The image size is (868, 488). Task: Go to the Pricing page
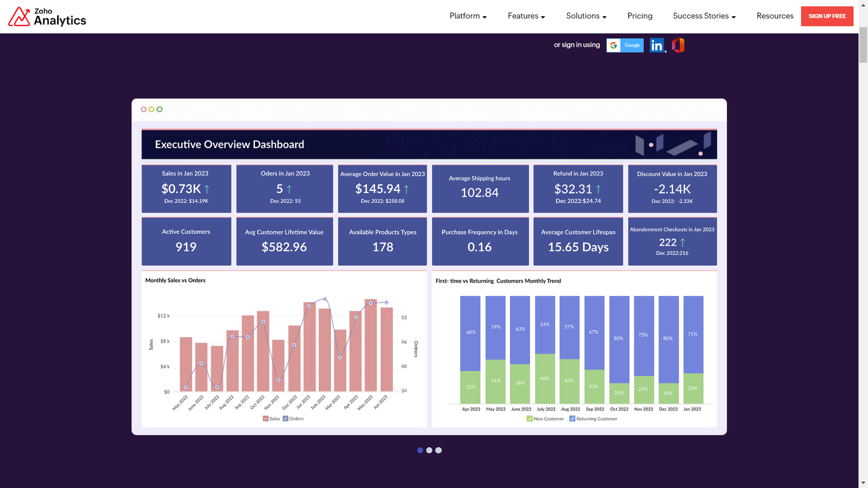click(640, 16)
